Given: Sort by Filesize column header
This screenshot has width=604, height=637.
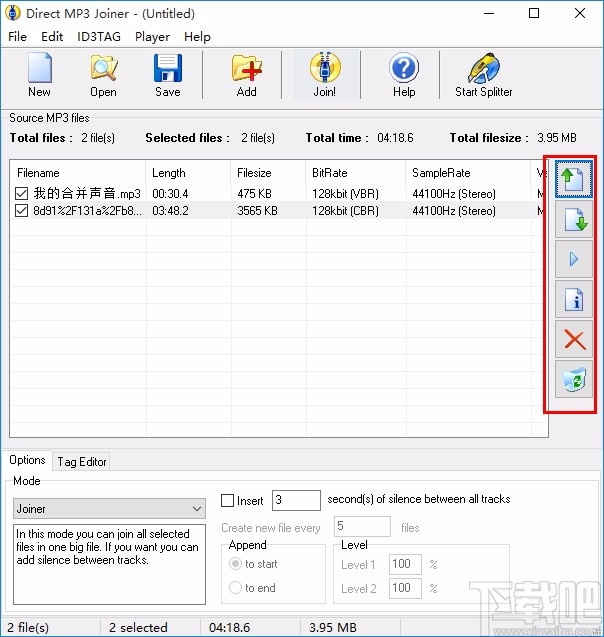Looking at the screenshot, I should coord(268,173).
